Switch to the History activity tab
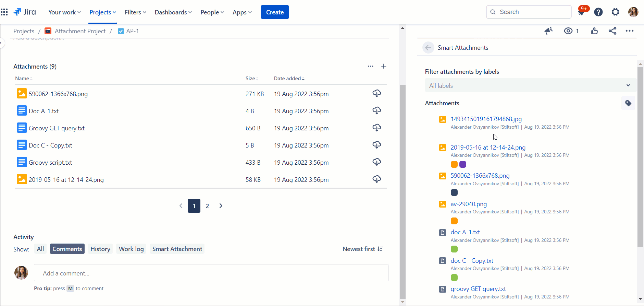 [x=100, y=249]
